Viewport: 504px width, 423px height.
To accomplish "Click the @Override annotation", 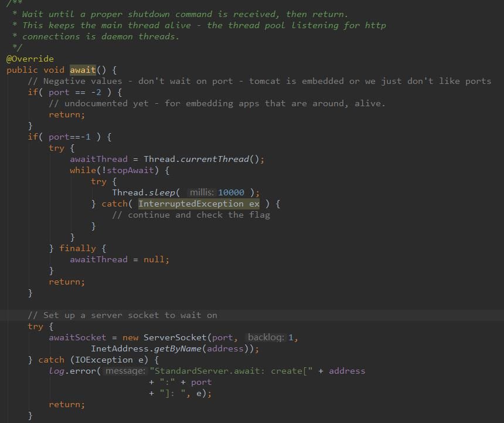I will coord(30,59).
